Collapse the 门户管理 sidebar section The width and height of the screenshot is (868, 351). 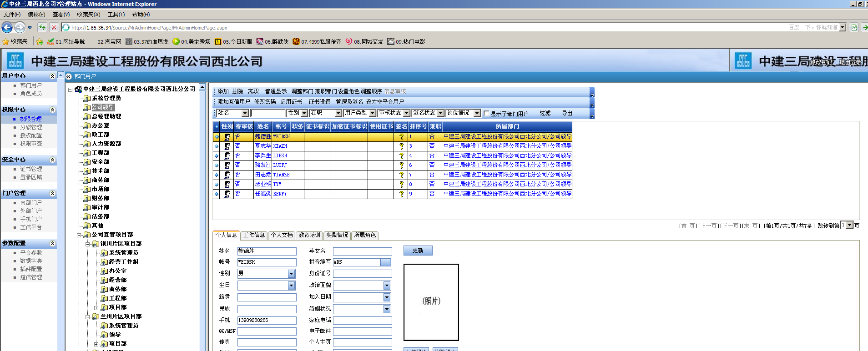52,193
